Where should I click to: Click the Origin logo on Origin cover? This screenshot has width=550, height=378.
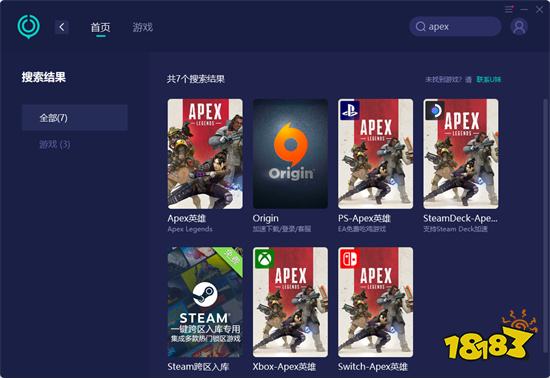point(290,144)
